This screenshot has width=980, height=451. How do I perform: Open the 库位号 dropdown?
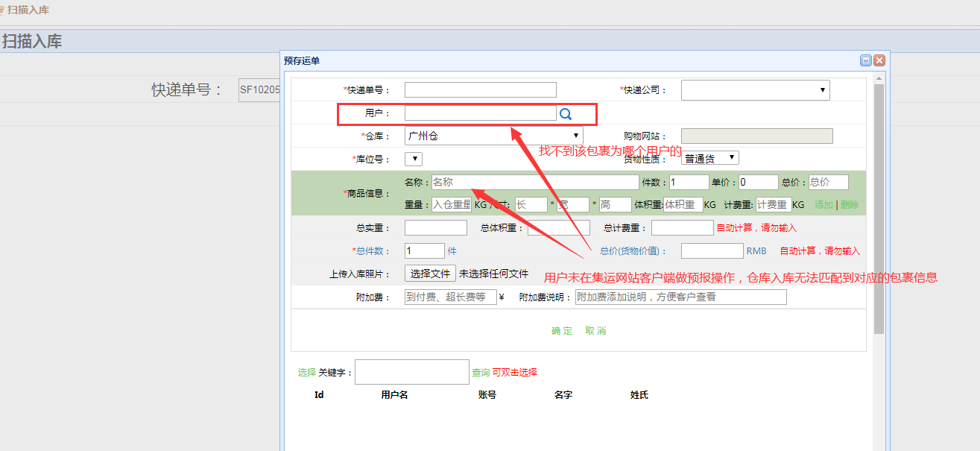tap(414, 159)
